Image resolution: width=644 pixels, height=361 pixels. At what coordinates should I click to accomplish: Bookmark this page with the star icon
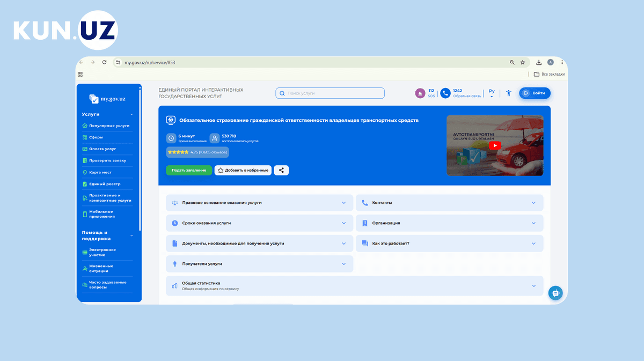pyautogui.click(x=523, y=62)
